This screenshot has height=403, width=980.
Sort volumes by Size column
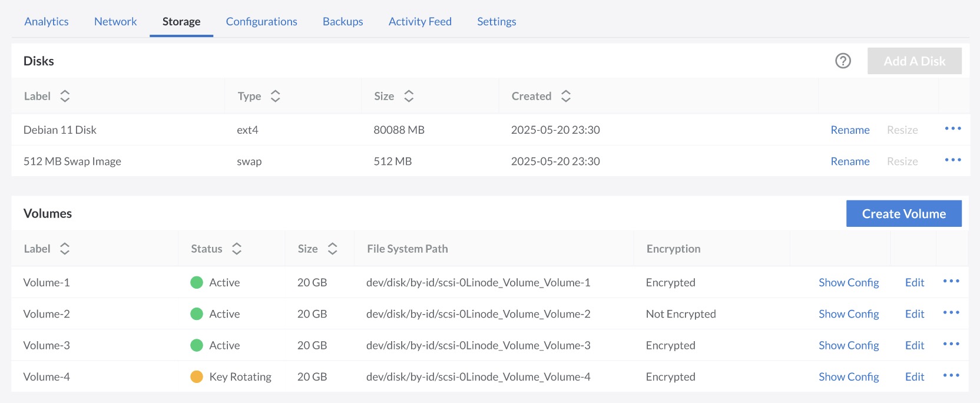coord(332,249)
